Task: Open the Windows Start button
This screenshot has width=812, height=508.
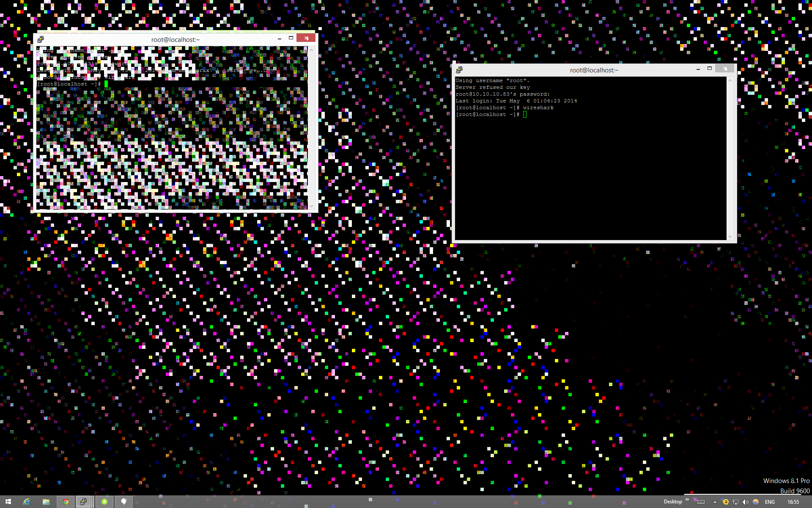Action: pos(8,502)
